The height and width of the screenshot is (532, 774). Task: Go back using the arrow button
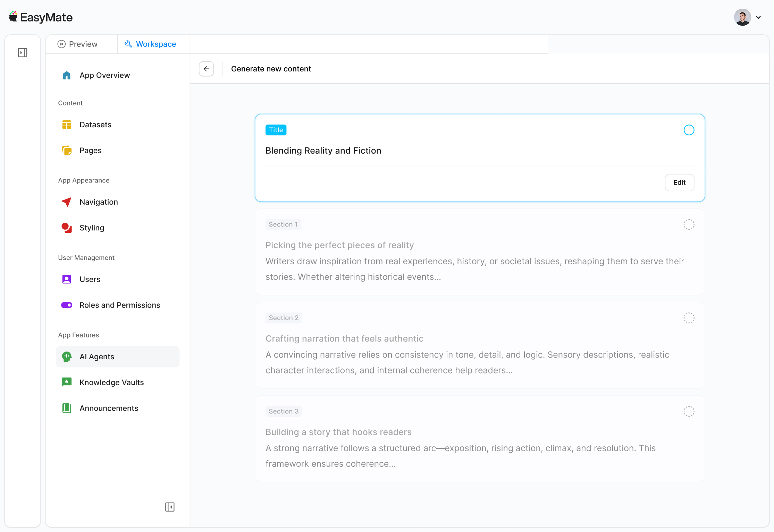[207, 69]
